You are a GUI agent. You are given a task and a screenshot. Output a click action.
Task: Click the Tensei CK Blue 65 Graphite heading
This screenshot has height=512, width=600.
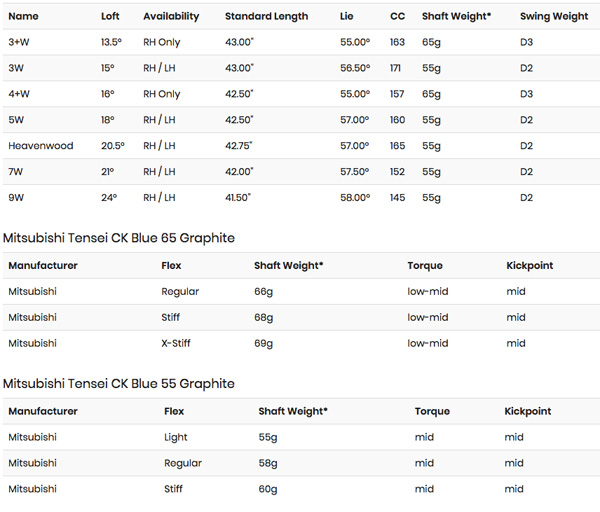[119, 238]
